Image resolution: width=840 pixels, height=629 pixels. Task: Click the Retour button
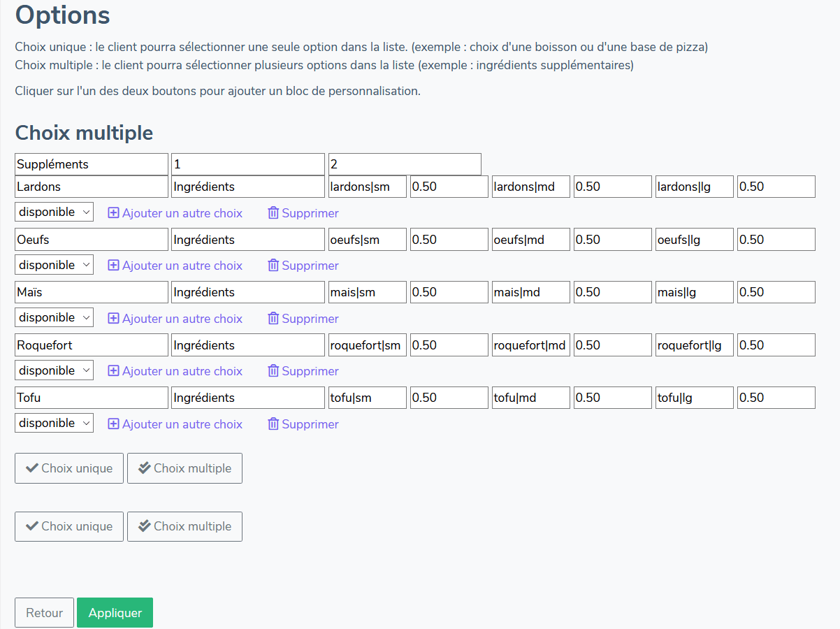coord(44,612)
